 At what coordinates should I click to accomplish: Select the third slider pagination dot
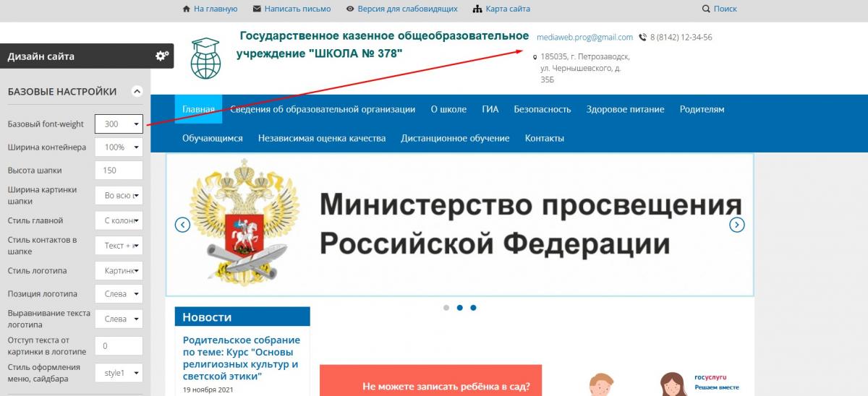coord(473,308)
